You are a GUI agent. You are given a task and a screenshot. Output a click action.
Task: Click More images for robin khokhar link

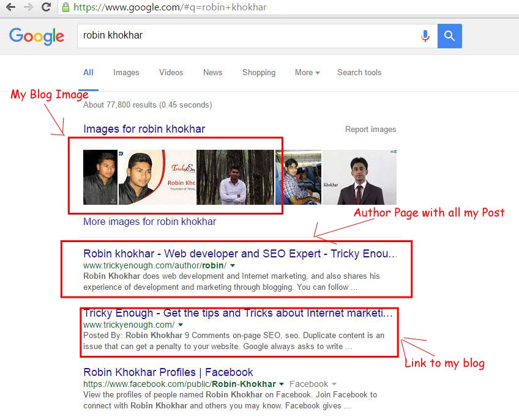coord(149,221)
